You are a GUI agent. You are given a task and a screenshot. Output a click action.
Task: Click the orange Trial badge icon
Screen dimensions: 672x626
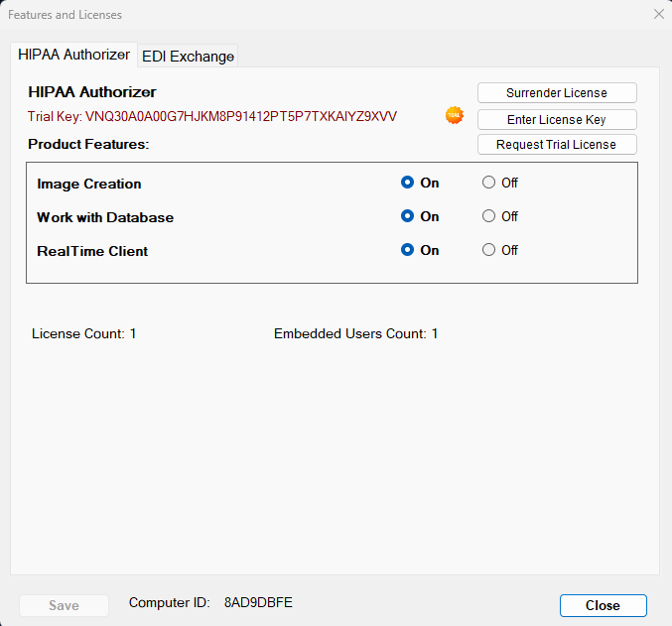pos(455,115)
